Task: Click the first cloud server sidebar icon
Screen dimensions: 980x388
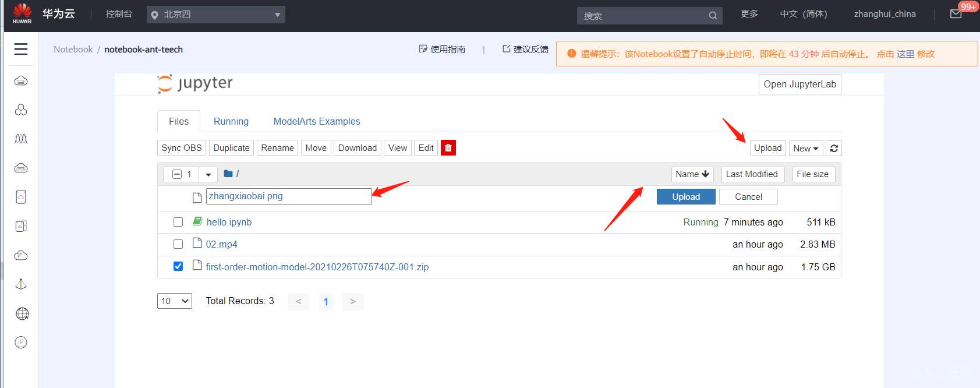Action: pos(21,81)
